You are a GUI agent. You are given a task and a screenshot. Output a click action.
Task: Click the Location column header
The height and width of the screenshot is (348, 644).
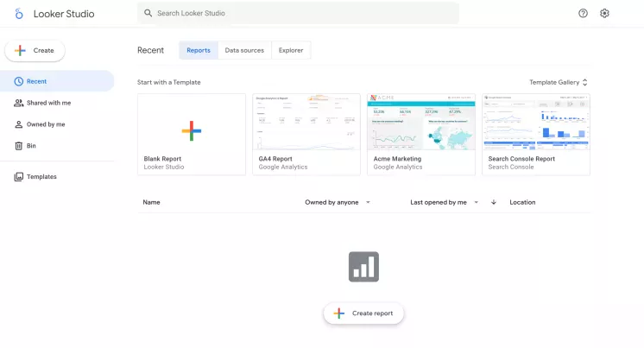pyautogui.click(x=522, y=202)
